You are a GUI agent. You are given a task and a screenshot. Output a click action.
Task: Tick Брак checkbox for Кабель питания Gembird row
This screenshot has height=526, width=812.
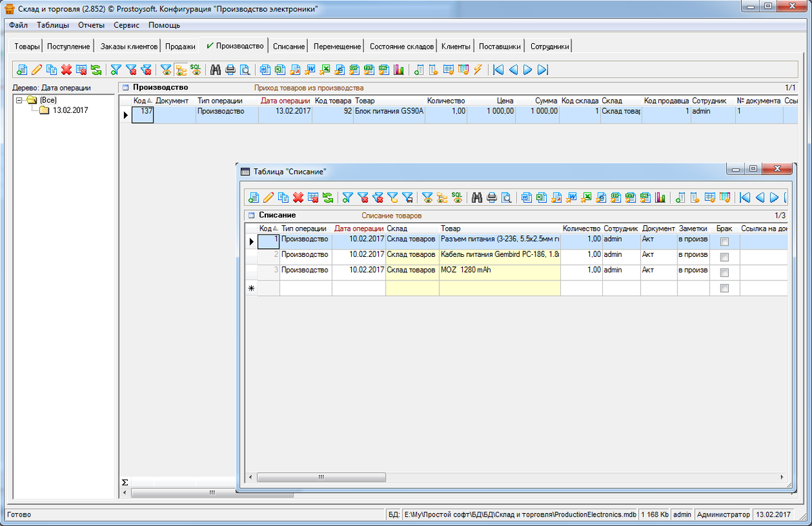(x=724, y=257)
